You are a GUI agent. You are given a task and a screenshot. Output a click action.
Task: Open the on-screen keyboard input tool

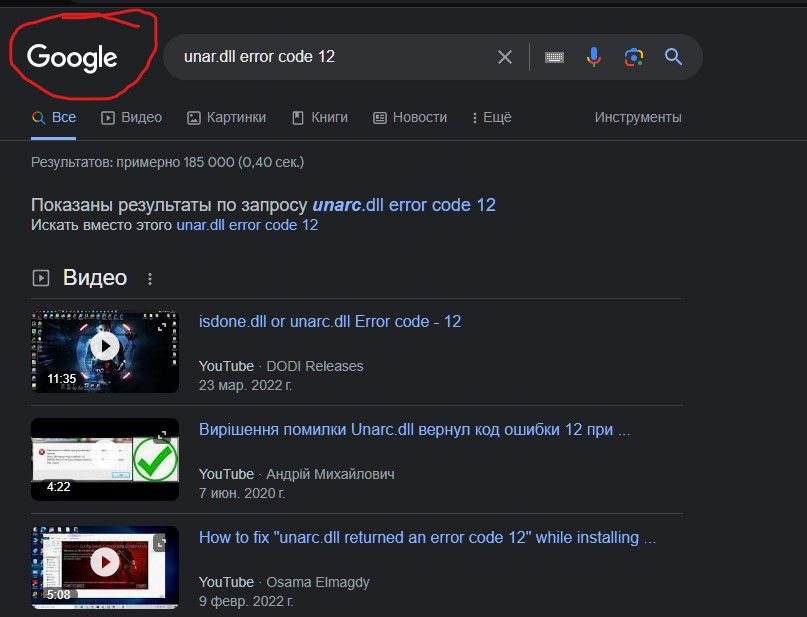(x=554, y=57)
